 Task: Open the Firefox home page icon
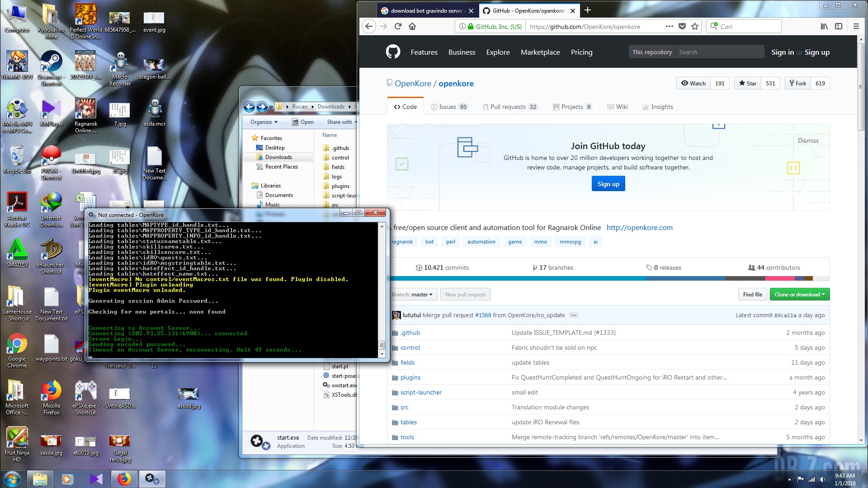[412, 26]
